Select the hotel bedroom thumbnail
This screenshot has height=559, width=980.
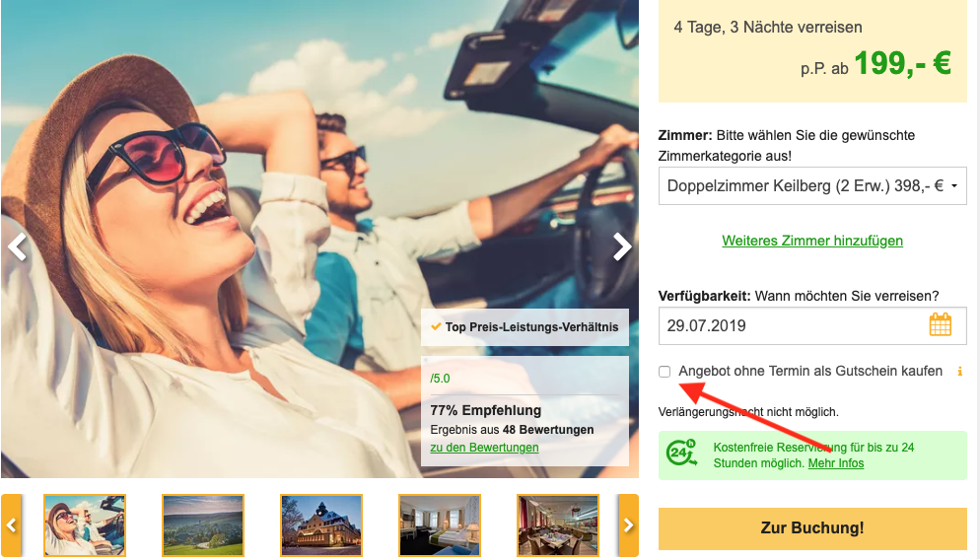pyautogui.click(x=440, y=525)
